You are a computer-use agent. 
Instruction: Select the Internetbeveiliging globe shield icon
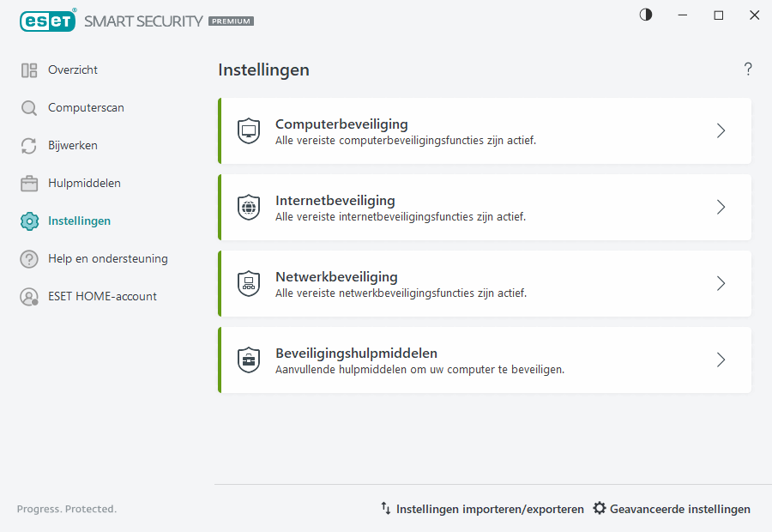tap(249, 207)
